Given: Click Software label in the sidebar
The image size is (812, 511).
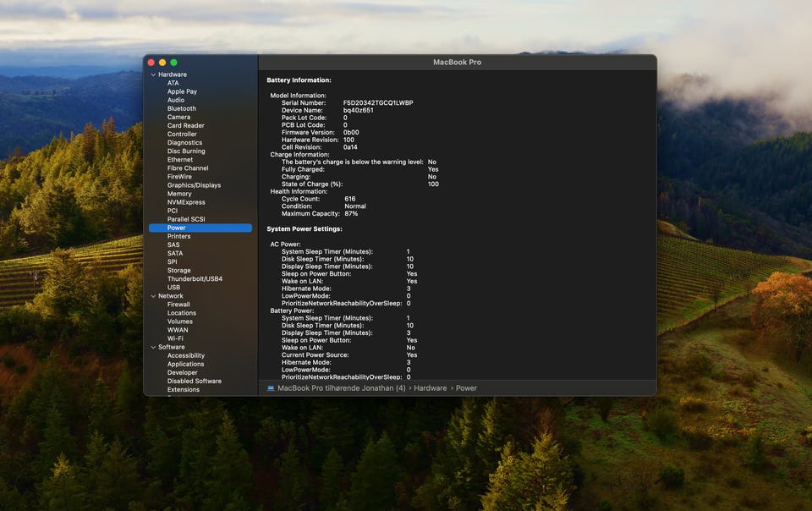Looking at the screenshot, I should click(172, 348).
